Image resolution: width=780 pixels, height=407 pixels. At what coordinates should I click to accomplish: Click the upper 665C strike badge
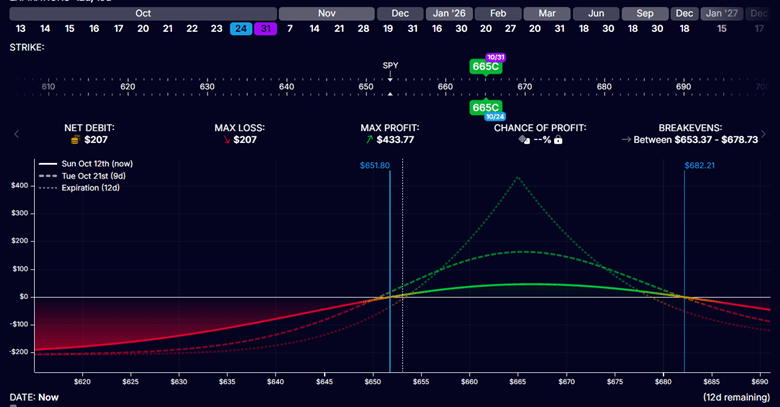[485, 67]
